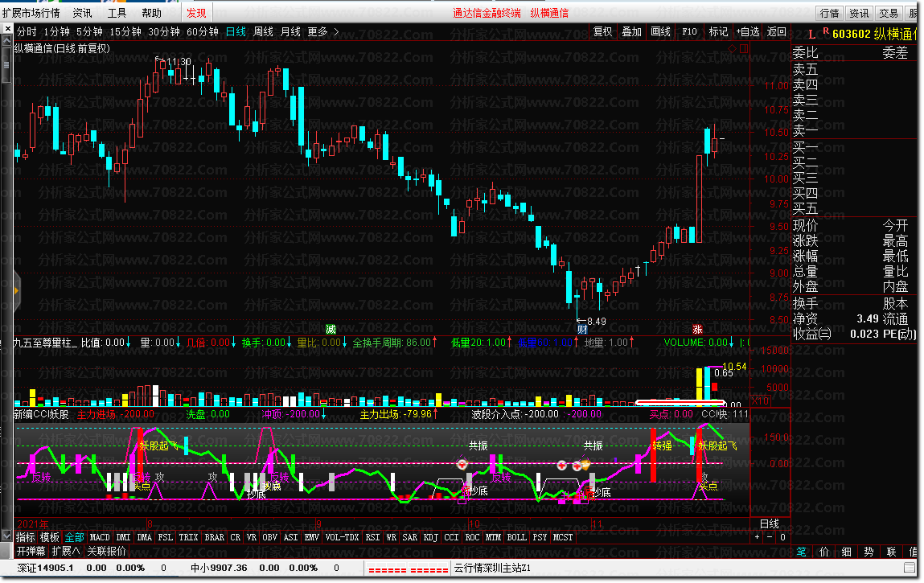Click the 交易 top-right button
This screenshot has height=583, width=924.
coord(888,13)
